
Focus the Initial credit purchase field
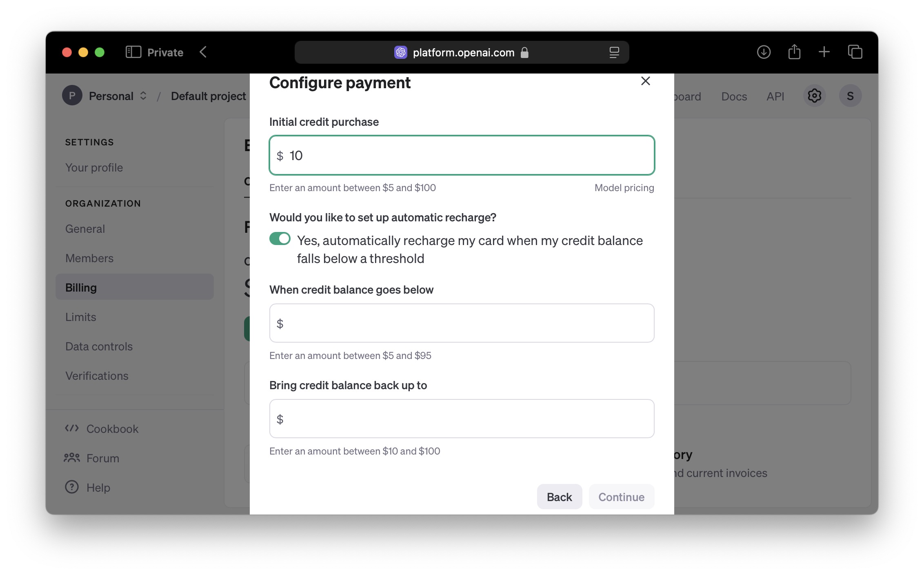[462, 155]
